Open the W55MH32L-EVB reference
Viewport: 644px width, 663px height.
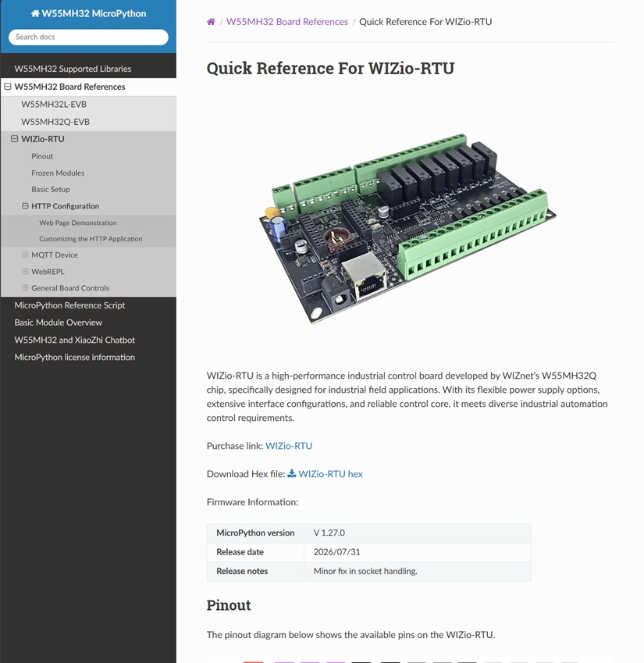click(54, 104)
